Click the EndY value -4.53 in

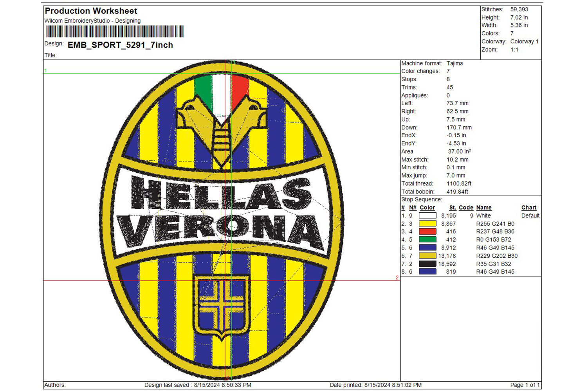456,143
